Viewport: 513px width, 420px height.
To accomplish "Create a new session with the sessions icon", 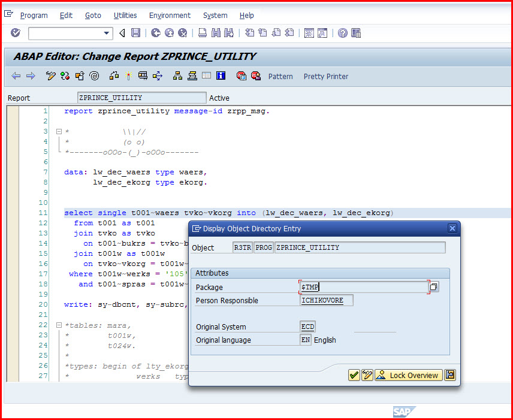I will pyautogui.click(x=308, y=33).
